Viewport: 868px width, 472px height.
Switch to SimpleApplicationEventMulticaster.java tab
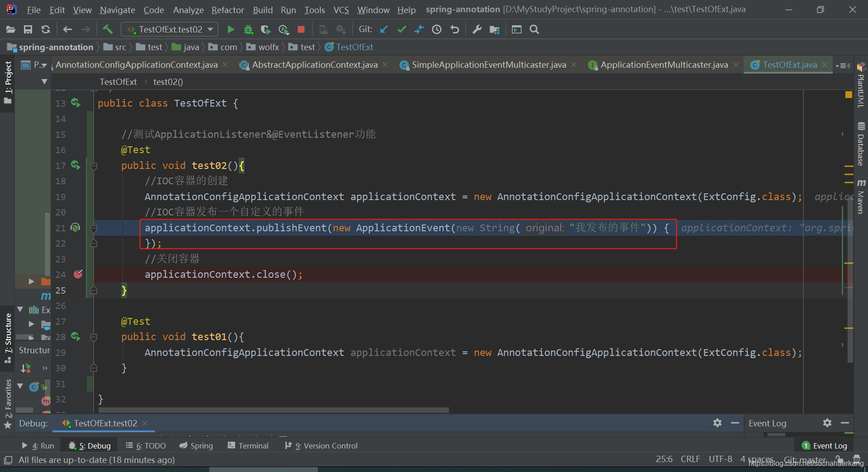pyautogui.click(x=489, y=65)
